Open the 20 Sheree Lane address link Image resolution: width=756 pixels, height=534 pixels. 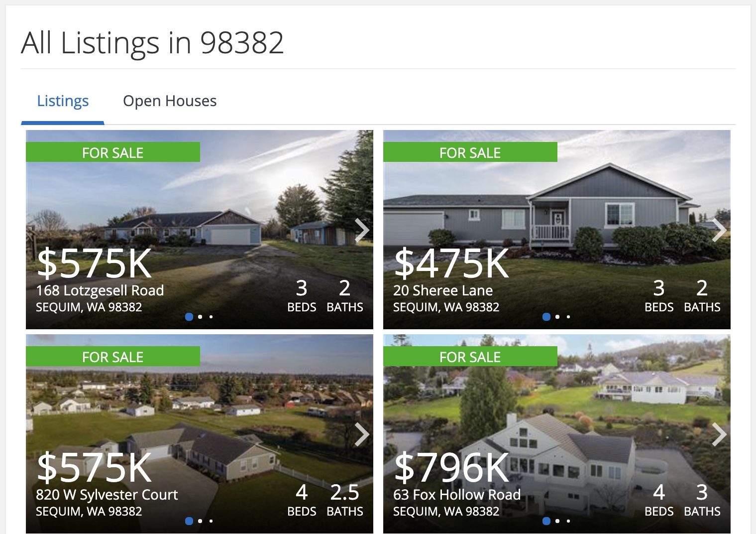[443, 290]
